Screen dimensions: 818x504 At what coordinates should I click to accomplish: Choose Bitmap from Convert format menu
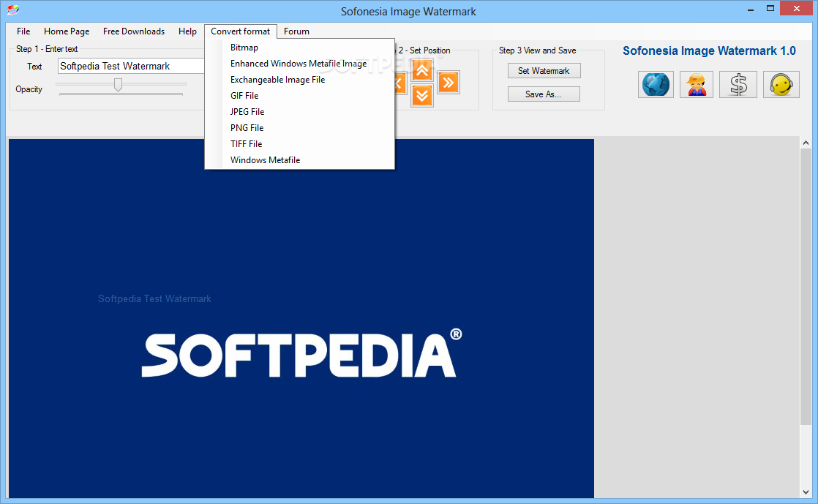click(300, 48)
